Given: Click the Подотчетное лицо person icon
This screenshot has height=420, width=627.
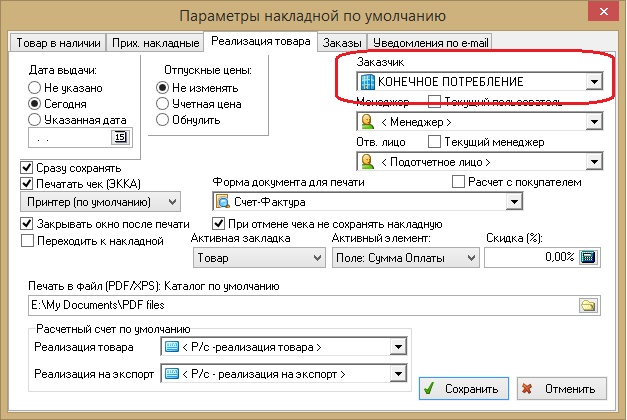Looking at the screenshot, I should coord(368,161).
